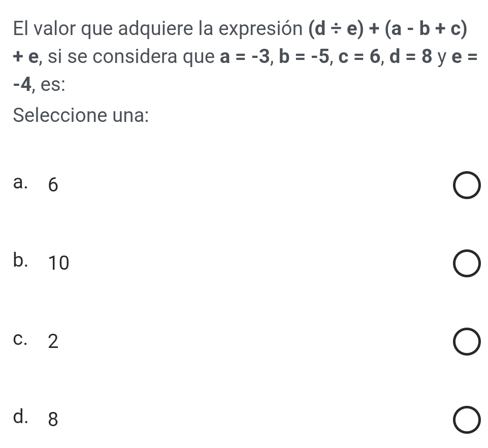Click the option letter "c."
Image resolution: width=488 pixels, height=448 pixels.
click(23, 340)
